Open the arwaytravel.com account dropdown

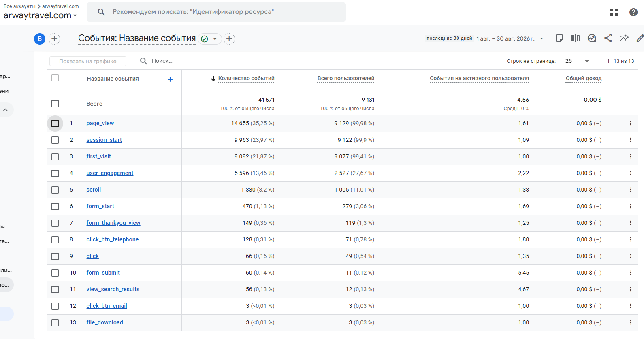tap(40, 15)
